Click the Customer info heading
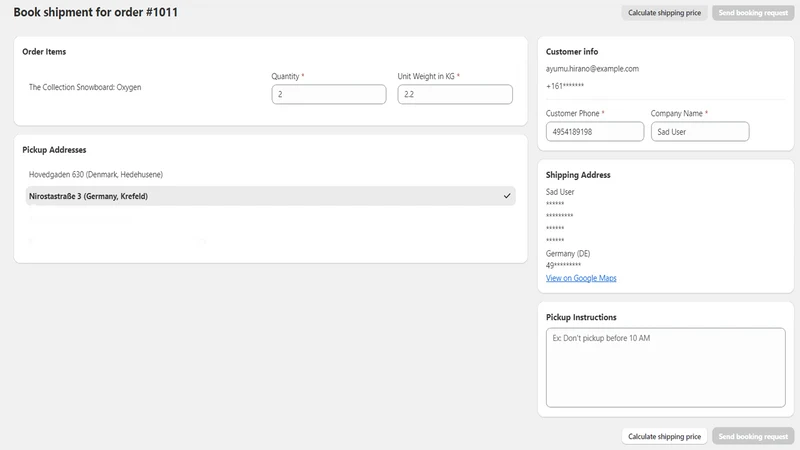 tap(572, 52)
